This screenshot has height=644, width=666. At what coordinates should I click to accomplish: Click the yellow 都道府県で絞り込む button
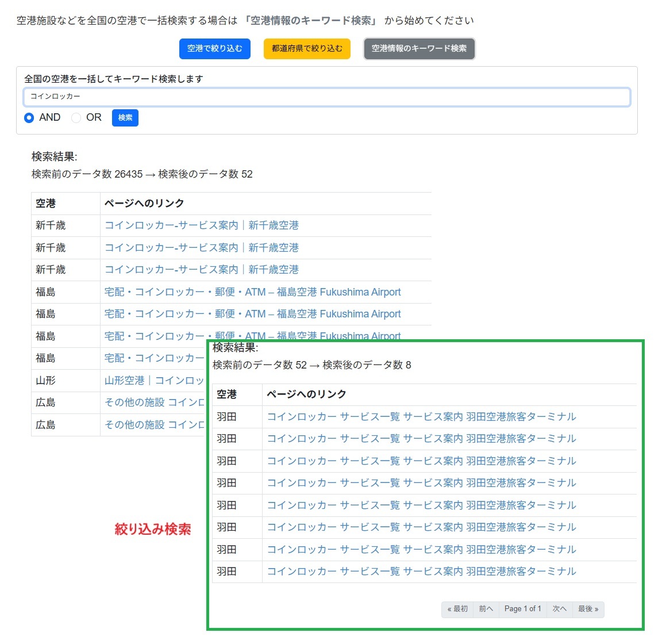[x=307, y=49]
